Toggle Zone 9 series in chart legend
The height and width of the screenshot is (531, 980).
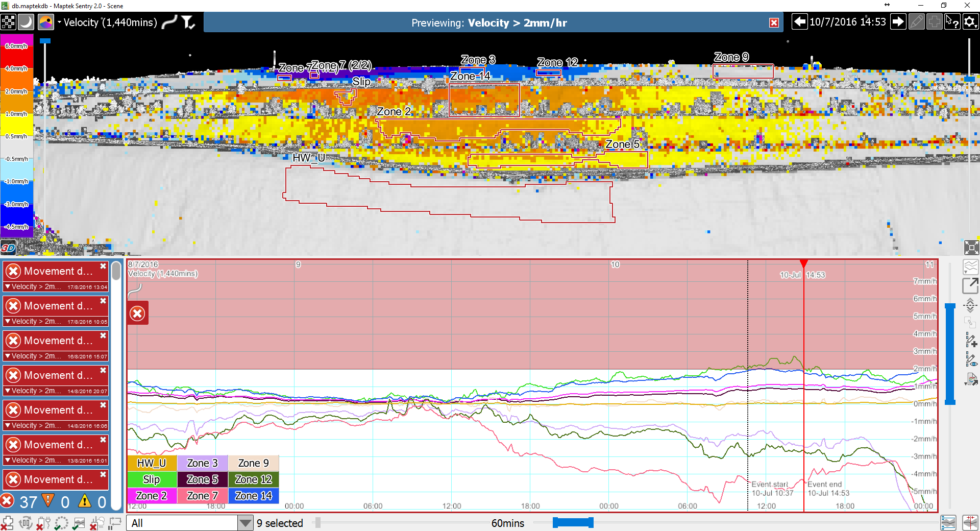254,463
